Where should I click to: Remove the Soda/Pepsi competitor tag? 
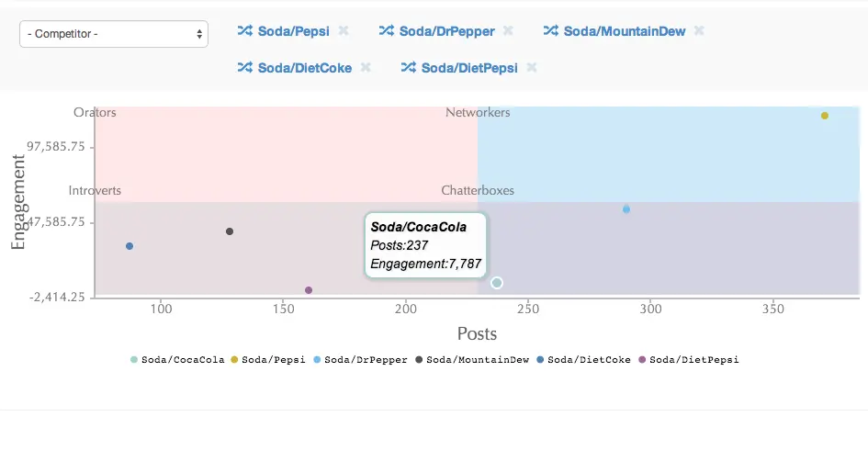[x=344, y=30]
